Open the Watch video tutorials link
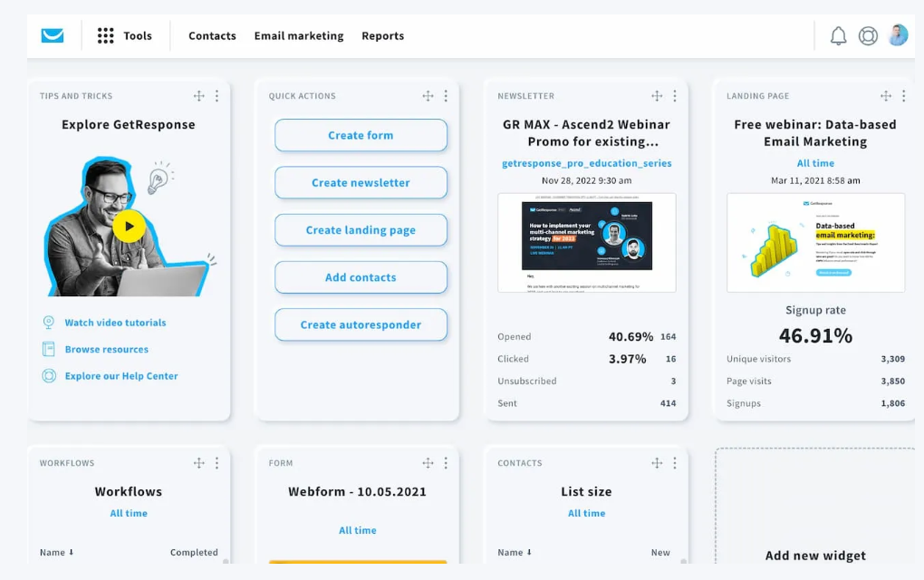Screen dimensions: 924x580 pos(116,323)
